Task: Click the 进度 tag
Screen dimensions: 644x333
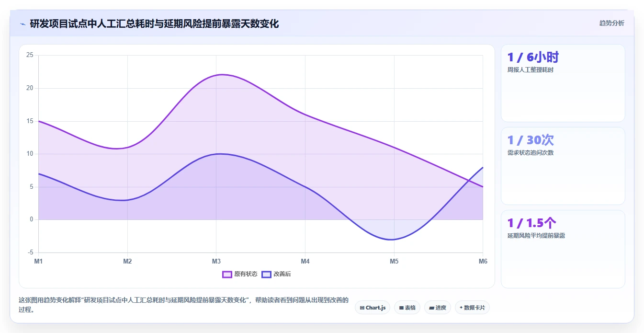Action: tap(438, 308)
